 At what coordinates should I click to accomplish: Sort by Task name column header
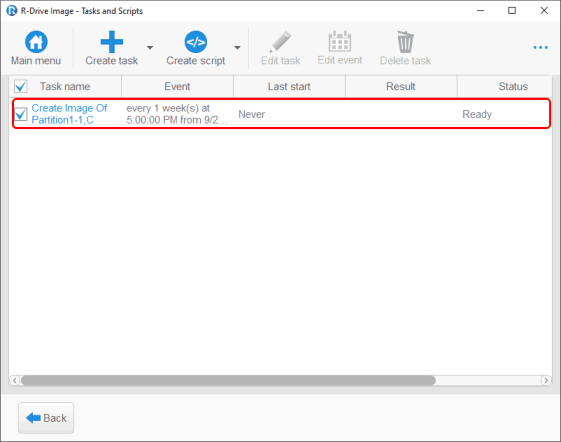click(65, 86)
